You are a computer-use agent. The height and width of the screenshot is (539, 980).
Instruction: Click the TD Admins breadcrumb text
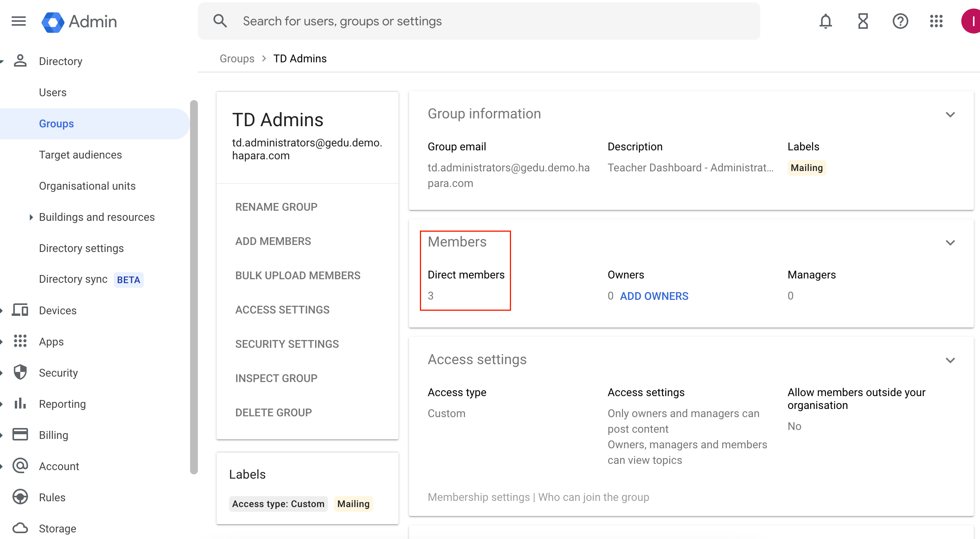point(300,58)
